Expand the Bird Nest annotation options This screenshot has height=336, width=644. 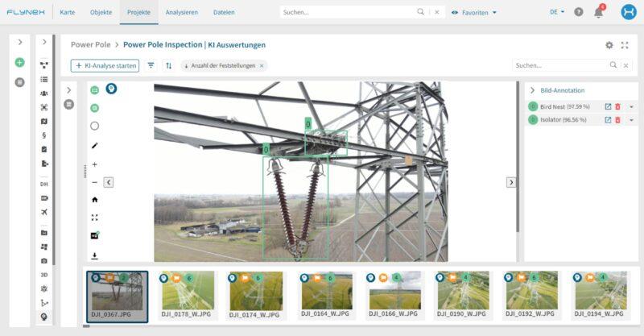click(631, 107)
